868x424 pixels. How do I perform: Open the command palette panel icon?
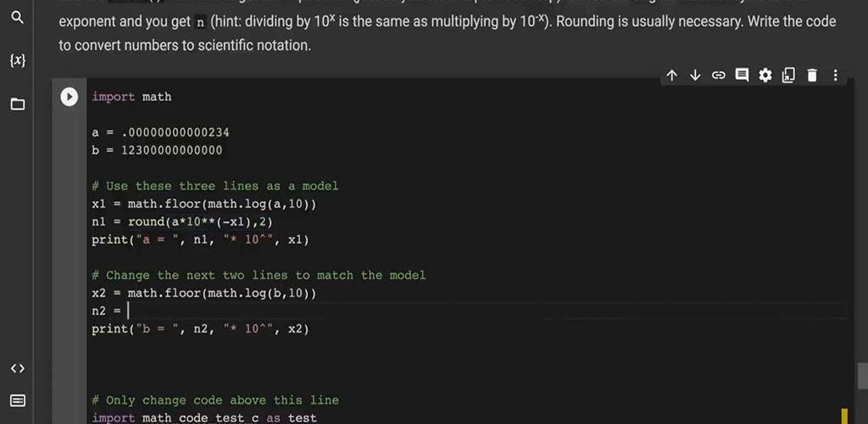click(18, 401)
